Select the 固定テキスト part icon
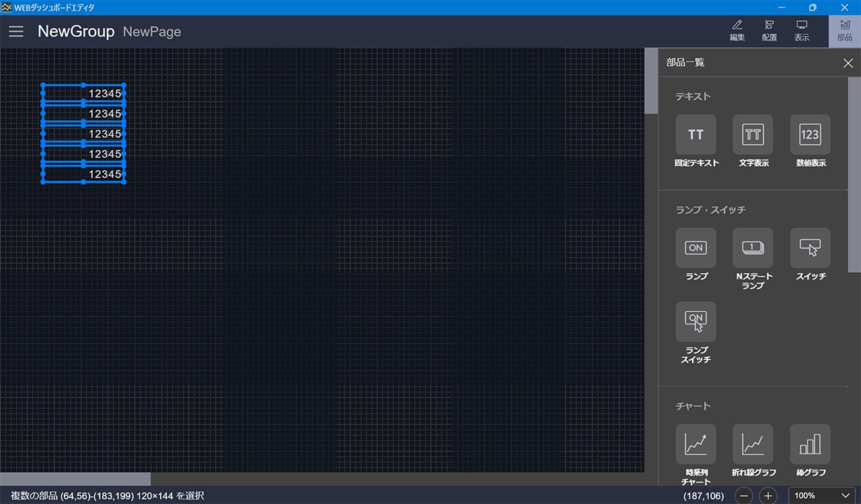 click(x=696, y=134)
